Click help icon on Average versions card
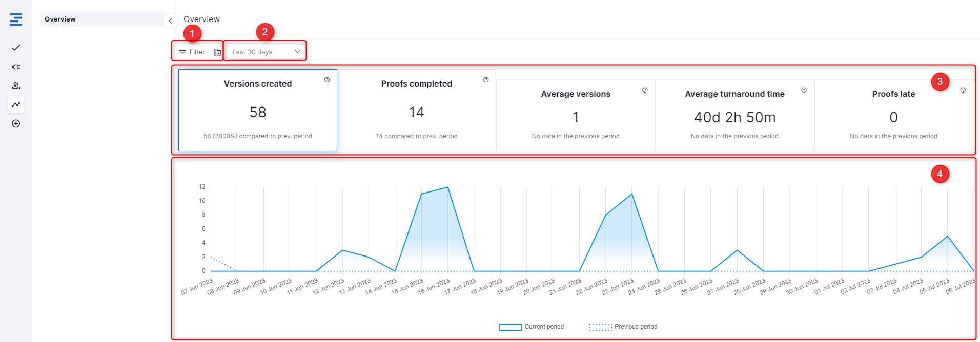 645,90
